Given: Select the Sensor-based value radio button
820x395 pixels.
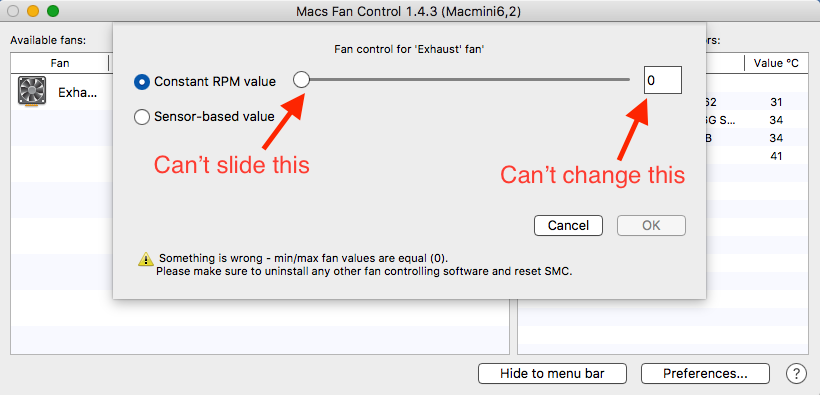Looking at the screenshot, I should [142, 117].
